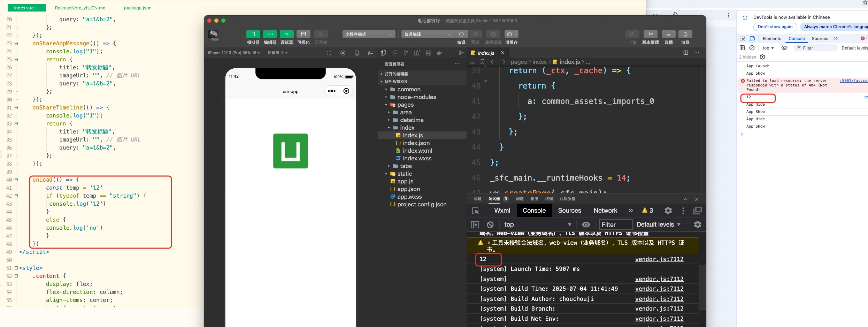Screen dimensions: 868x327
Task: Select app.json in file tree
Action: tap(408, 189)
